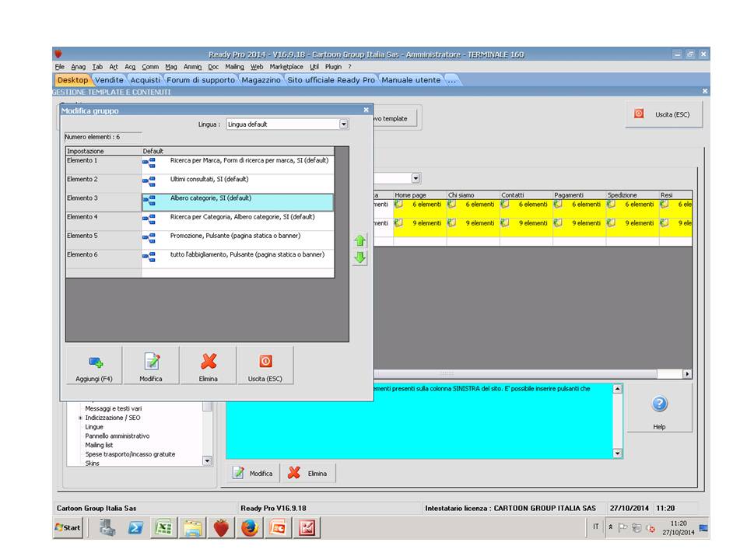Viewport: 747px width, 560px height.
Task: Click the structure icon of Elemento 6
Action: [x=149, y=257]
